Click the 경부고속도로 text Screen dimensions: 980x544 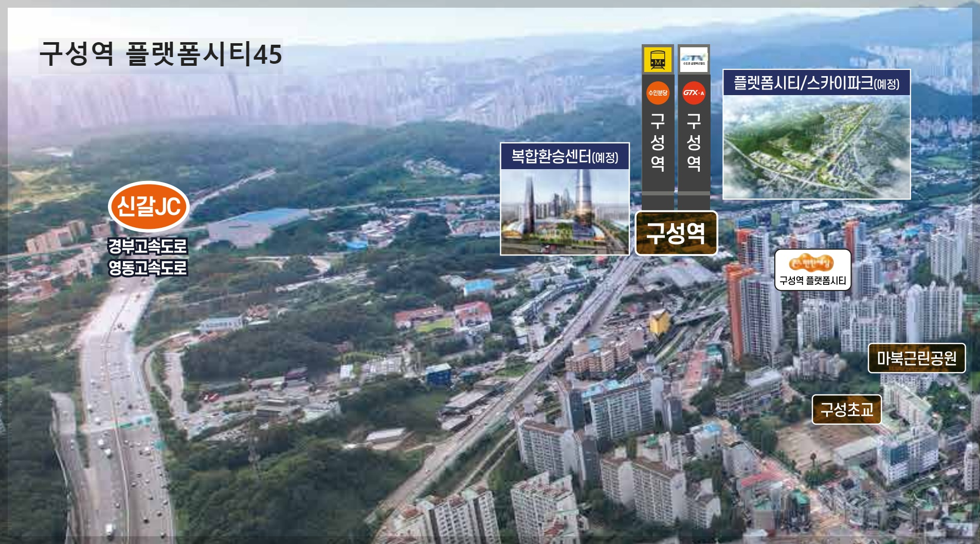(148, 246)
